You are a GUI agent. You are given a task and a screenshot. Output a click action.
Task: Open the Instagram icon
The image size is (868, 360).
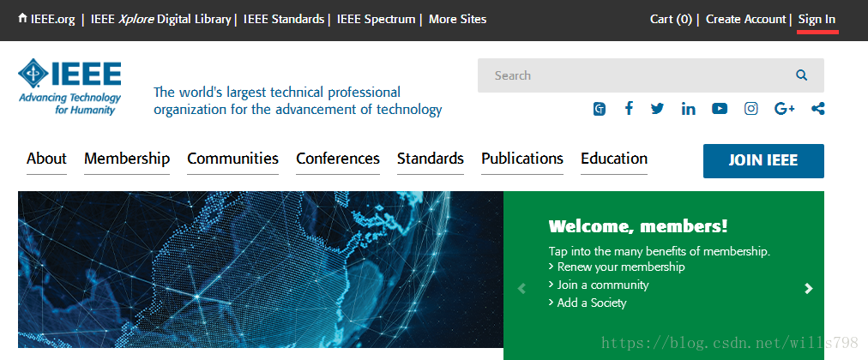tap(750, 108)
